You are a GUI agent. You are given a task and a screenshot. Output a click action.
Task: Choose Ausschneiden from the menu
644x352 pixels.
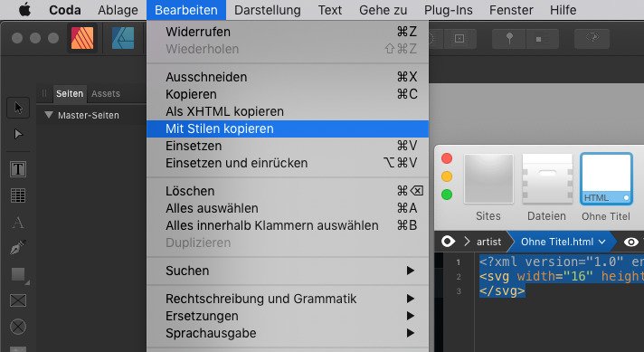(288, 77)
